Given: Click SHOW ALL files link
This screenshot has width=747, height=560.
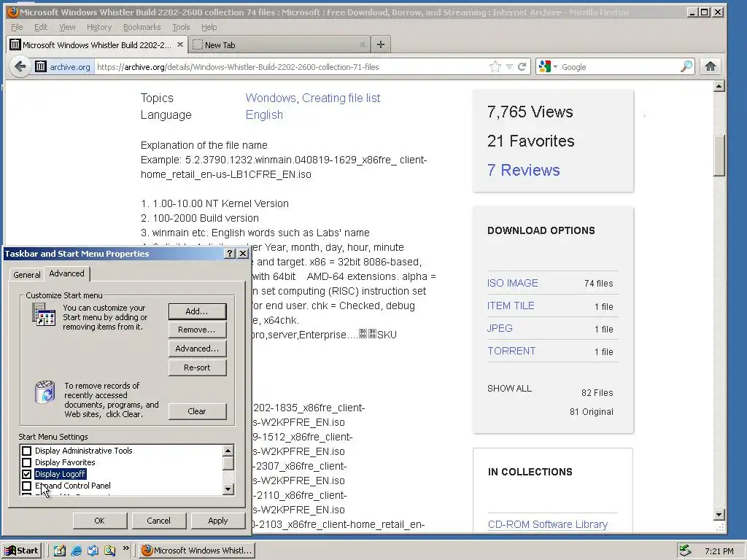Looking at the screenshot, I should tap(509, 389).
